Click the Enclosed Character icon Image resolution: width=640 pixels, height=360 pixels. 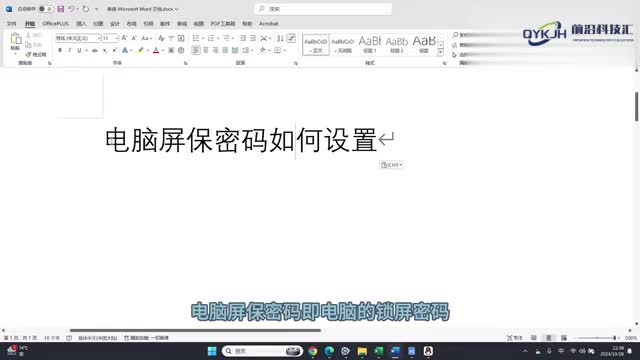point(181,50)
